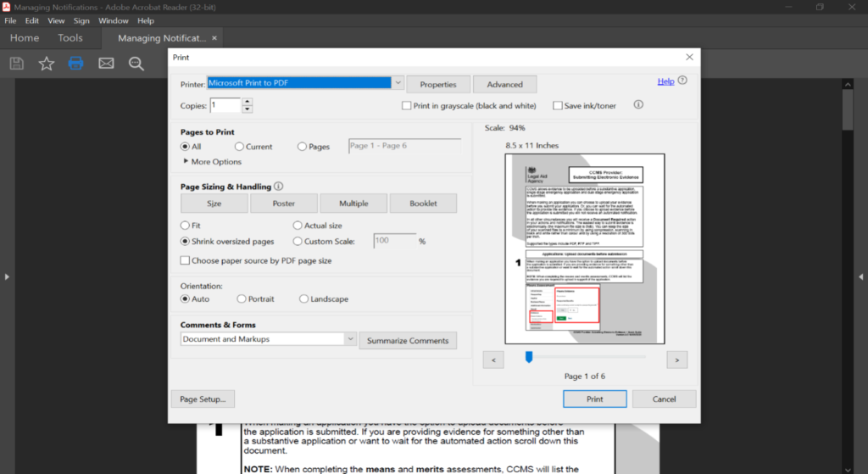Screen dimensions: 868x474
Task: Go to next preview page arrow
Action: pyautogui.click(x=676, y=360)
